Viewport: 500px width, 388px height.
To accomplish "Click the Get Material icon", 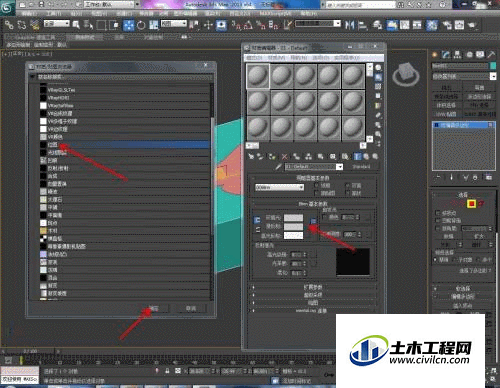I will pos(251,156).
